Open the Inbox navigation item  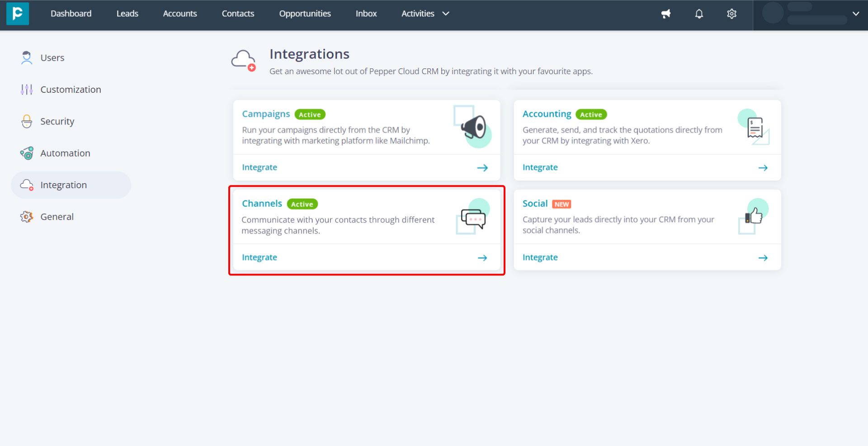366,14
